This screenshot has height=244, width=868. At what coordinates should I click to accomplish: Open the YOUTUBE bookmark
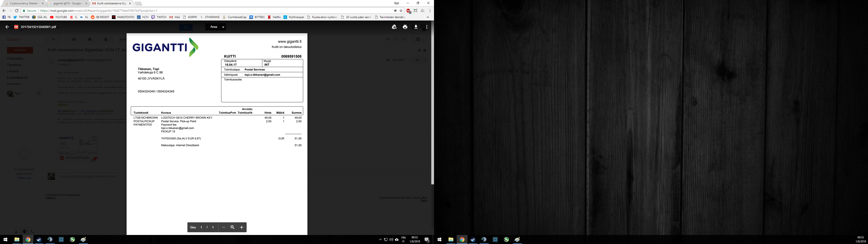click(58, 17)
